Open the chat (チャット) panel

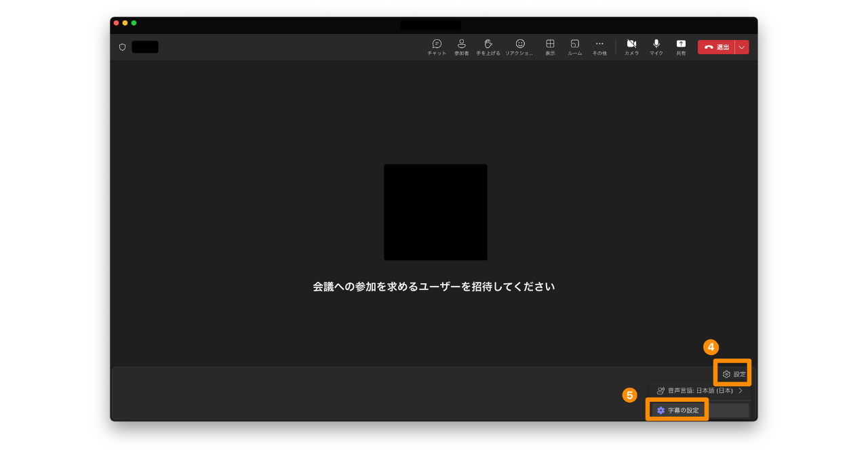(x=437, y=47)
